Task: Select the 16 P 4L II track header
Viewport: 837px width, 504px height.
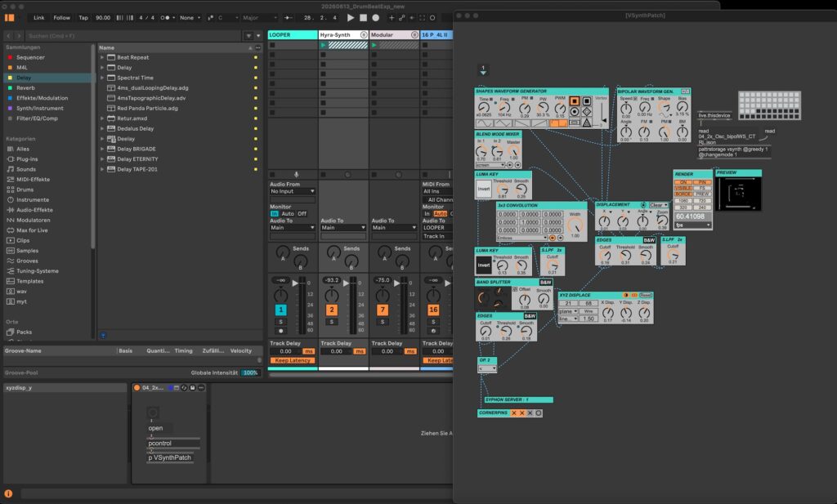Action: [x=436, y=34]
